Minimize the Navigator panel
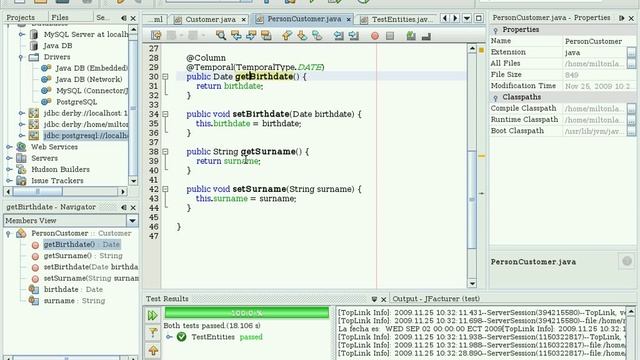Image resolution: width=640 pixels, height=360 pixels. tap(124, 207)
